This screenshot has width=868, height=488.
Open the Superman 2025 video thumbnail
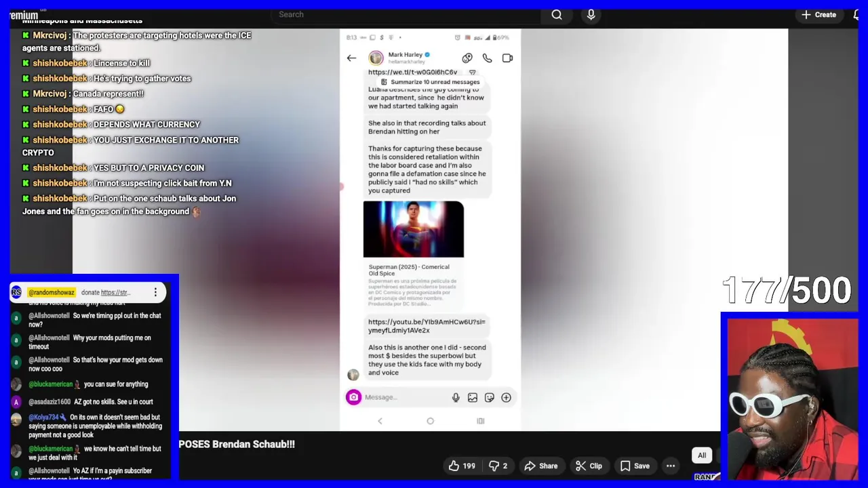coord(414,229)
